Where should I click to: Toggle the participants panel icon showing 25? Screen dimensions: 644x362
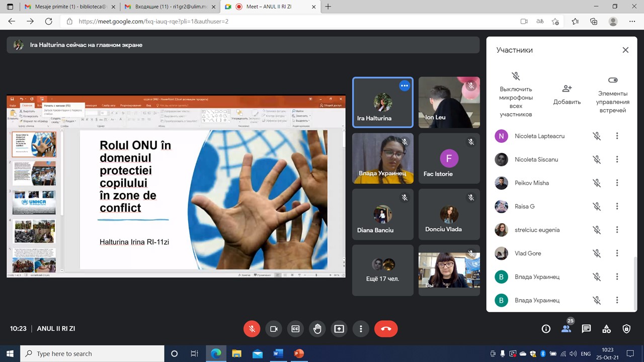[x=567, y=328]
